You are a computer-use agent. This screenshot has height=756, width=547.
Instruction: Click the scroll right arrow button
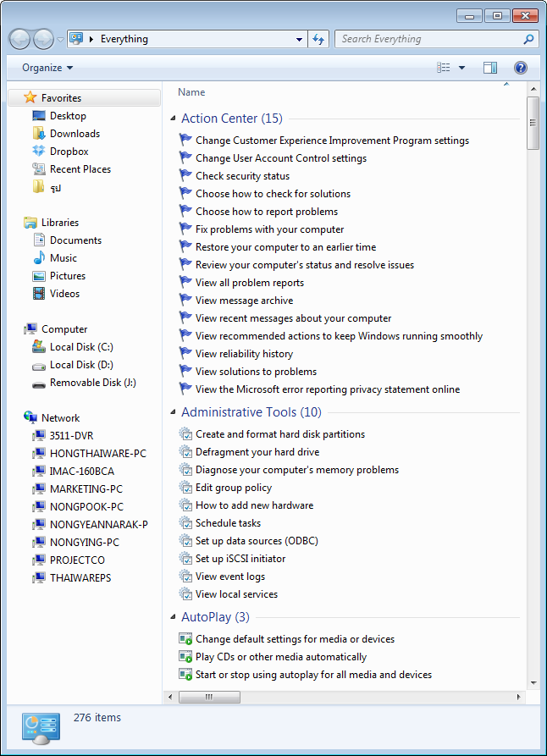coord(518,697)
